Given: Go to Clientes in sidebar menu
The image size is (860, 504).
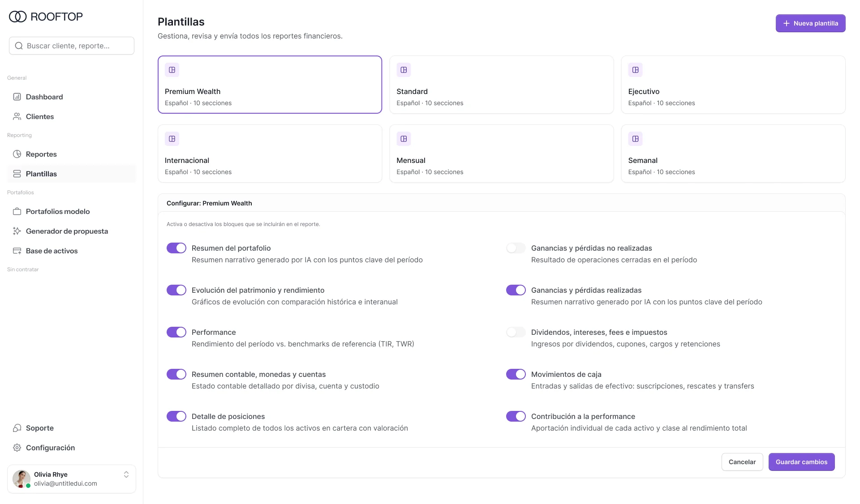Looking at the screenshot, I should click(72, 116).
